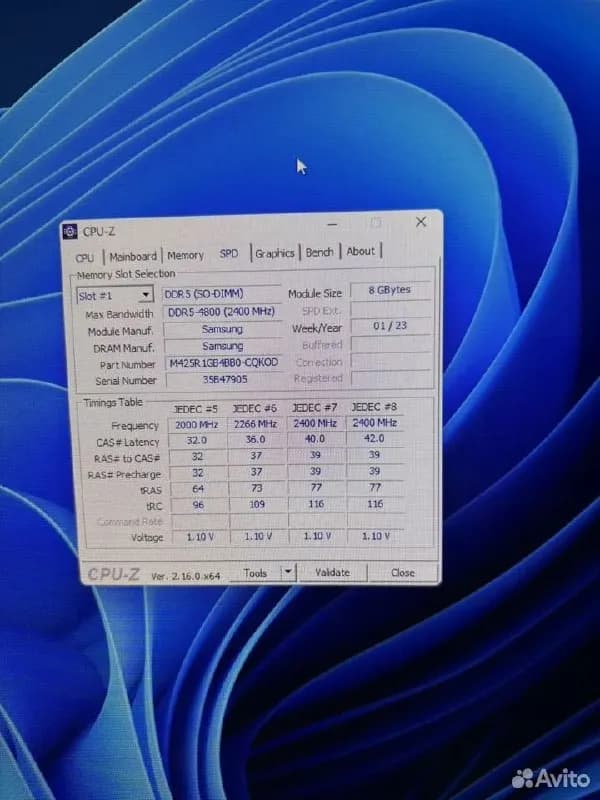The width and height of the screenshot is (600, 800).
Task: Click the Validate button
Action: 332,572
